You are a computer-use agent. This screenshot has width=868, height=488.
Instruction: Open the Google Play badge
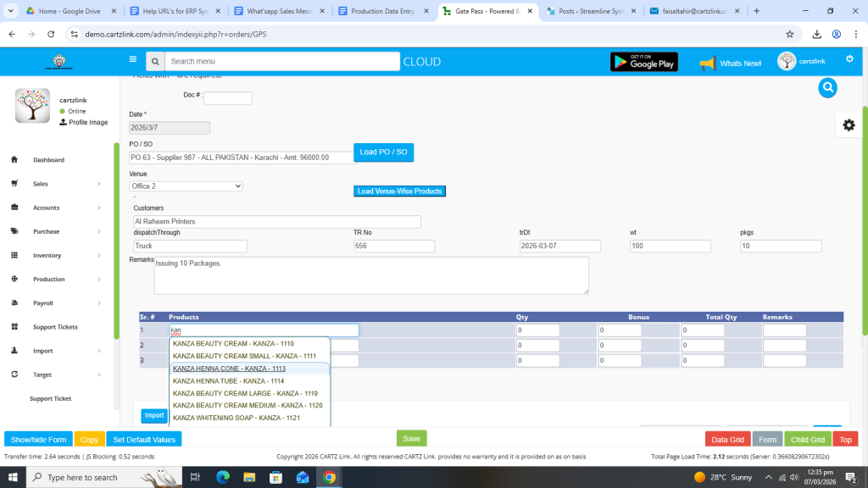(643, 62)
